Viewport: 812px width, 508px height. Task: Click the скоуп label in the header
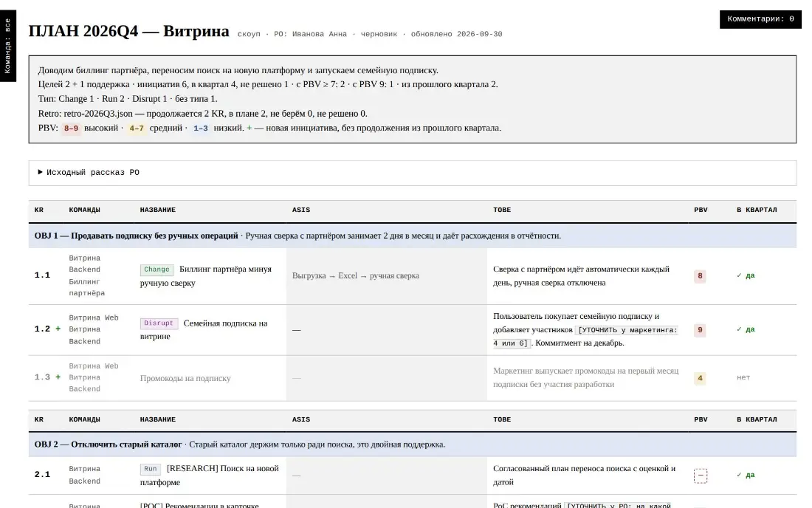249,34
